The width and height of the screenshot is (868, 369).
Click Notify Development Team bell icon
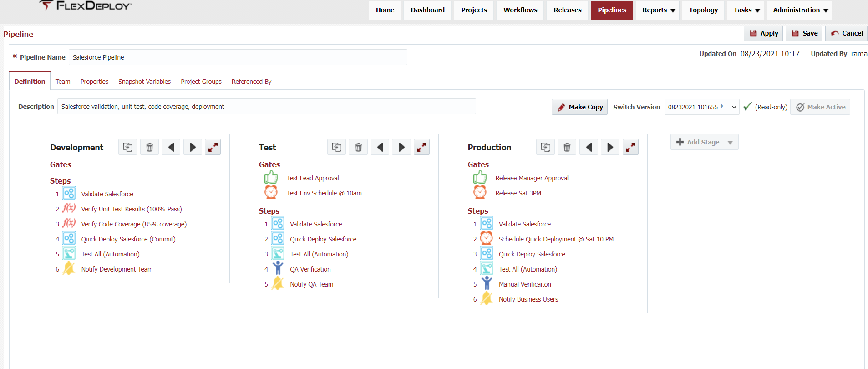pos(69,268)
